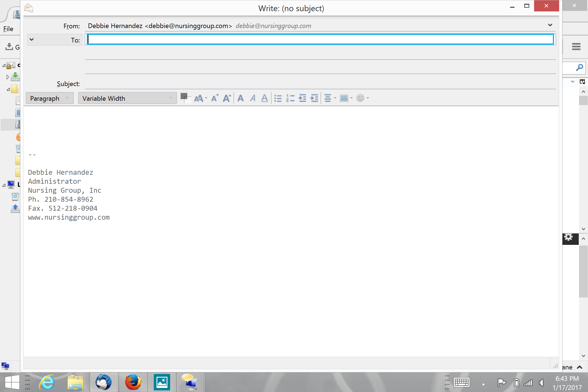Select the font size increase button
The image size is (588, 392).
tap(226, 98)
